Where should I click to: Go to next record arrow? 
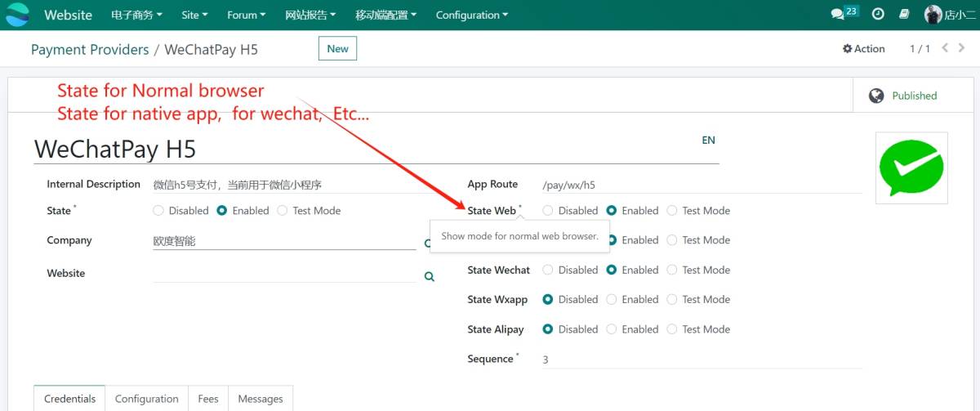[962, 48]
